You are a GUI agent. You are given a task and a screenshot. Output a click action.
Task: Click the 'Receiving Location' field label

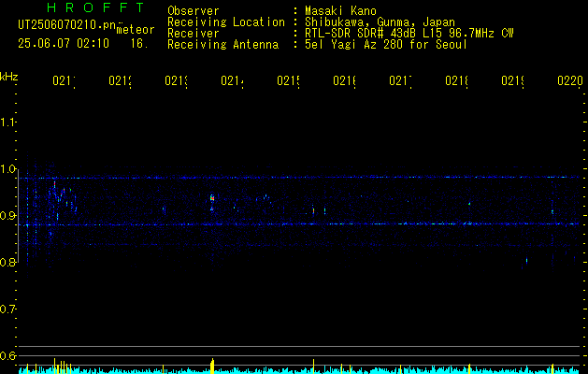[x=226, y=22]
